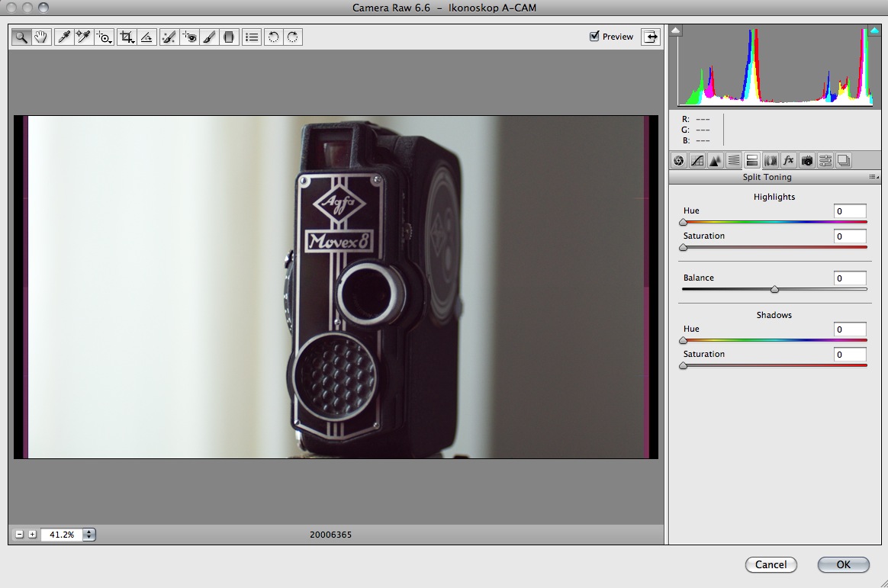Choose the Spot Removal tool

click(x=169, y=37)
